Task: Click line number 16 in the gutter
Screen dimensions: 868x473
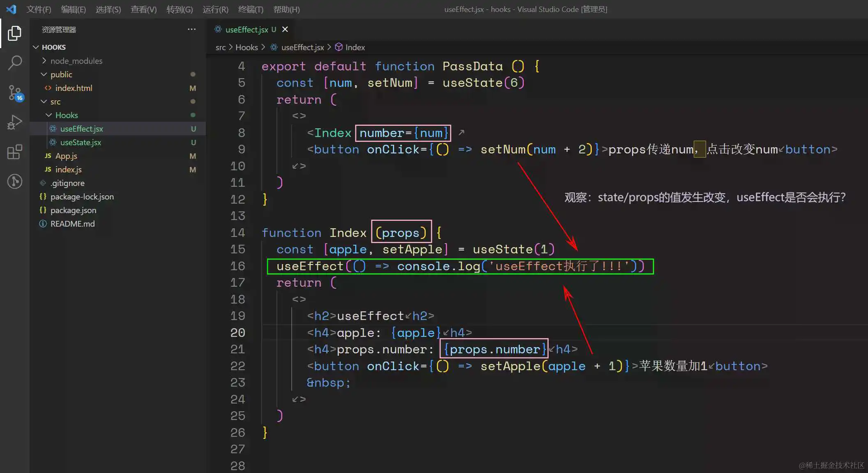Action: click(238, 266)
